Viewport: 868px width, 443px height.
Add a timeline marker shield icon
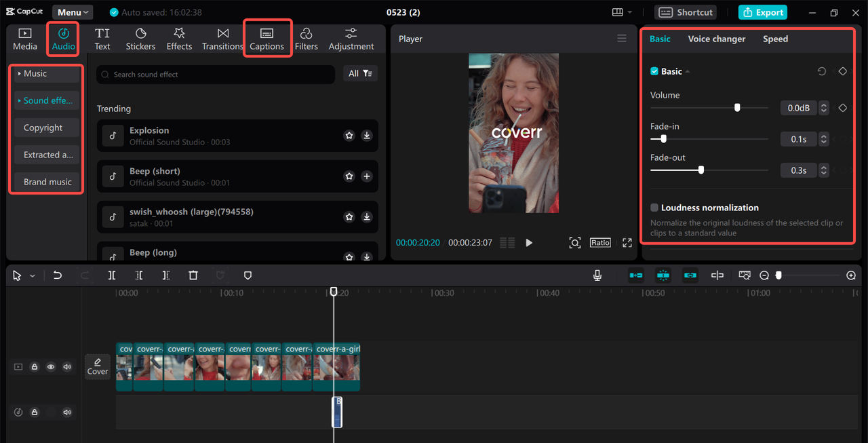click(248, 275)
